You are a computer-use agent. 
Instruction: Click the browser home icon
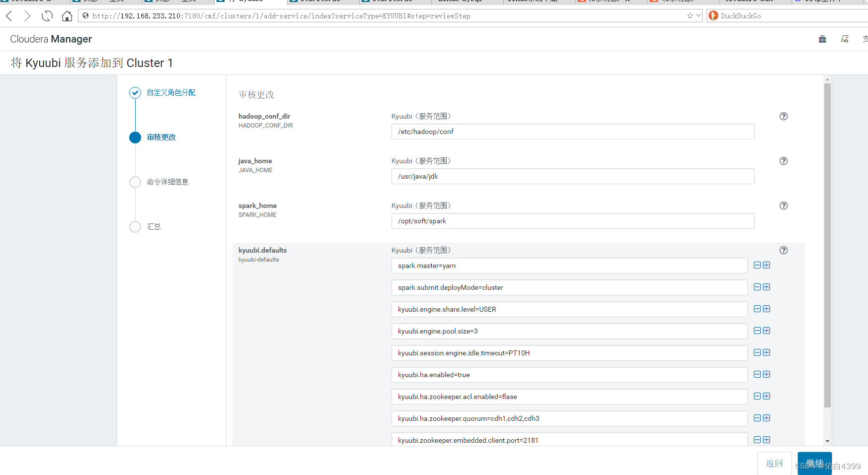[x=67, y=15]
